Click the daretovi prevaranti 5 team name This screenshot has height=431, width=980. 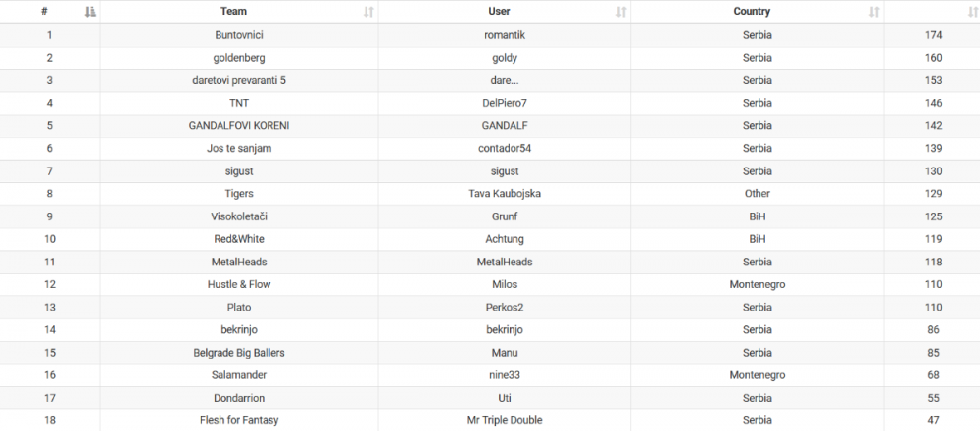point(239,80)
